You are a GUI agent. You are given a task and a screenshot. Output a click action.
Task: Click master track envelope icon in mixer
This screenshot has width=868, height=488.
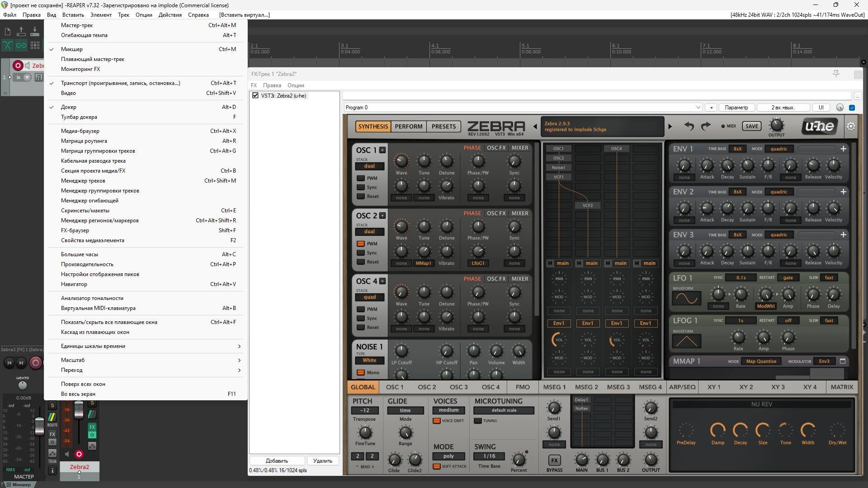(52, 453)
